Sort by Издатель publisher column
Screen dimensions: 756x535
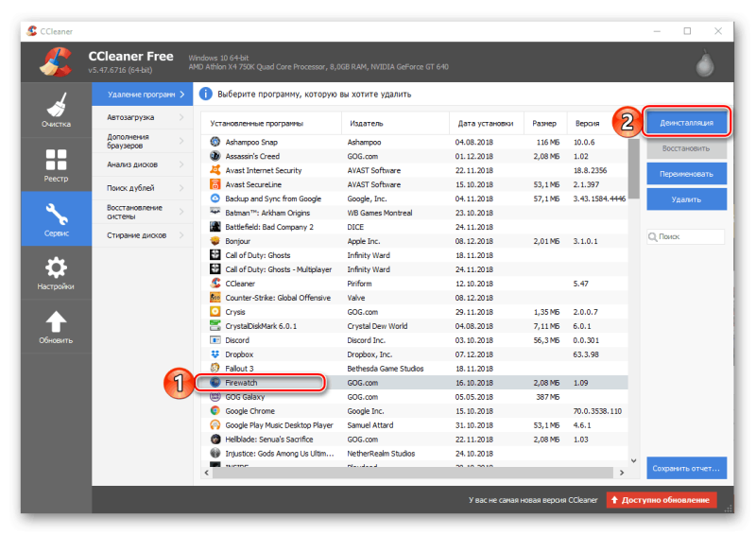coord(395,124)
